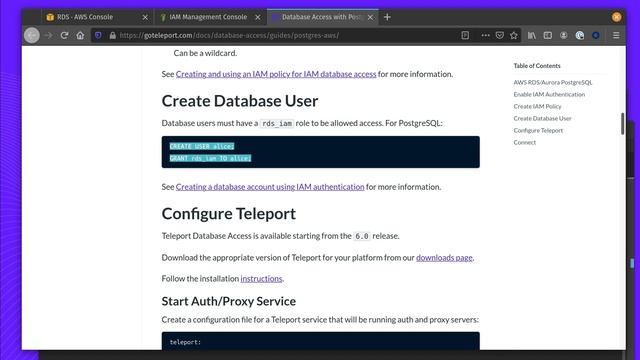Reload the current page

click(x=64, y=35)
